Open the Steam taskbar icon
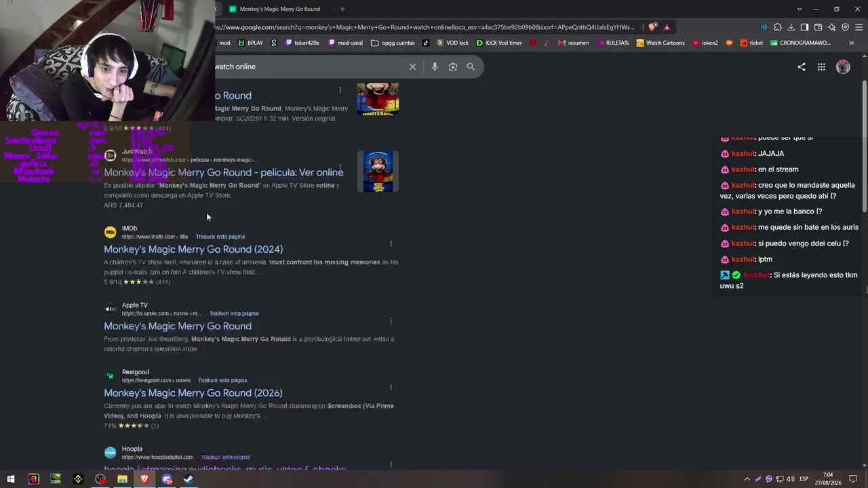The width and height of the screenshot is (868, 488). (x=189, y=479)
